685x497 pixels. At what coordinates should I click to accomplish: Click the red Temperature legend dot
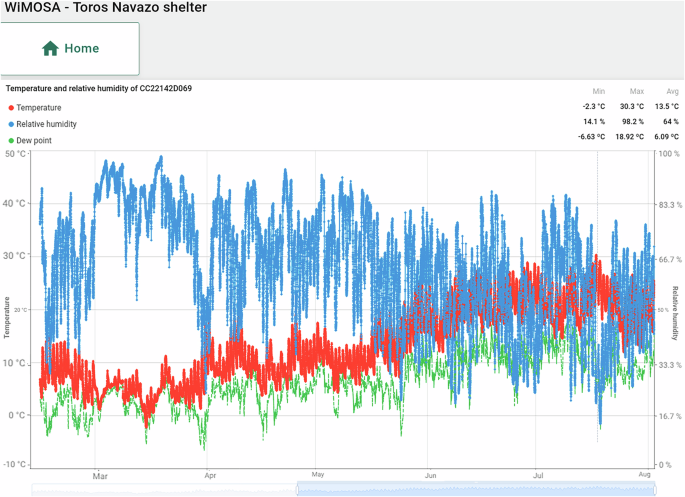pyautogui.click(x=11, y=108)
